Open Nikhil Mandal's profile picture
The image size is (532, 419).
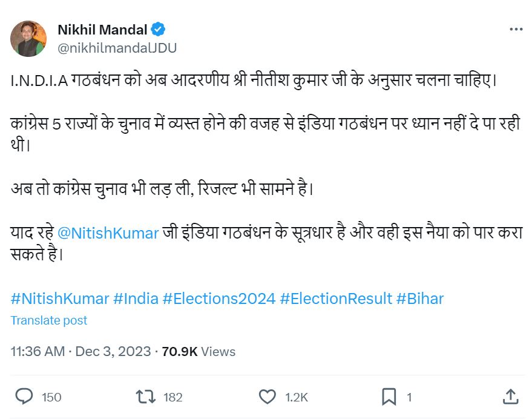coord(28,38)
